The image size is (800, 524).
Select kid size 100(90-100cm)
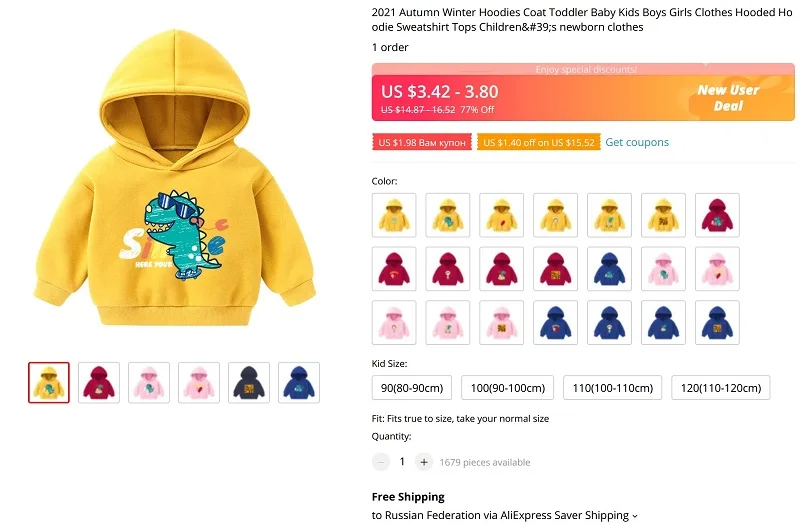[508, 388]
